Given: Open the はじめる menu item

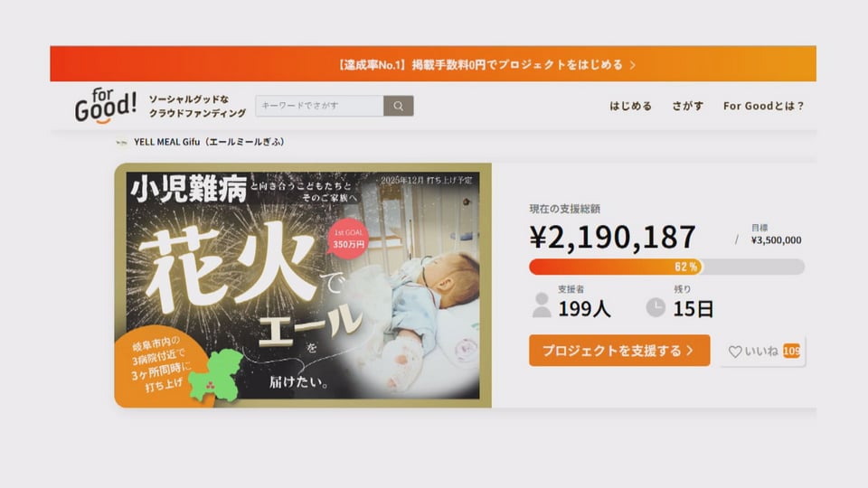Looking at the screenshot, I should (x=630, y=106).
